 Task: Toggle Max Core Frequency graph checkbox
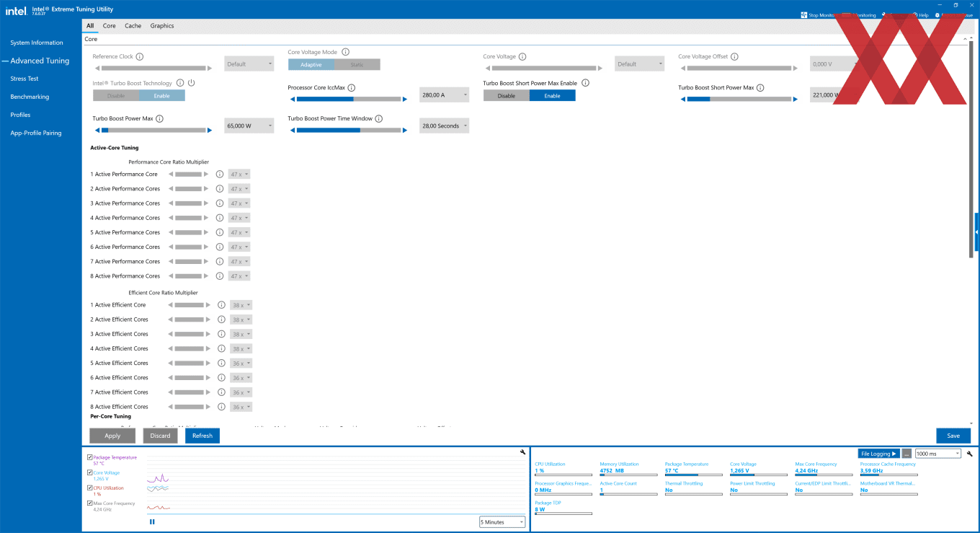pyautogui.click(x=89, y=503)
